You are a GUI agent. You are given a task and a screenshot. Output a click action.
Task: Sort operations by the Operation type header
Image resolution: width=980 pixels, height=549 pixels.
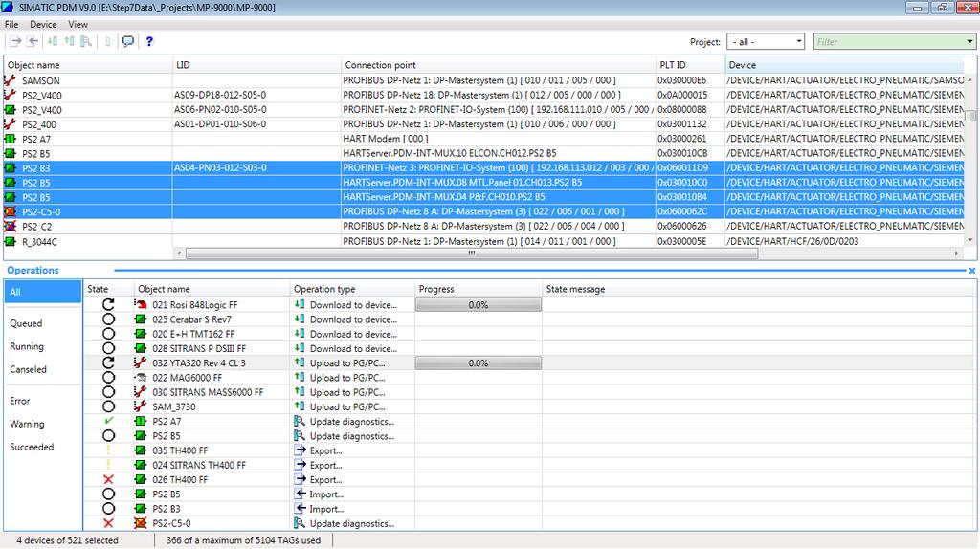click(x=352, y=289)
